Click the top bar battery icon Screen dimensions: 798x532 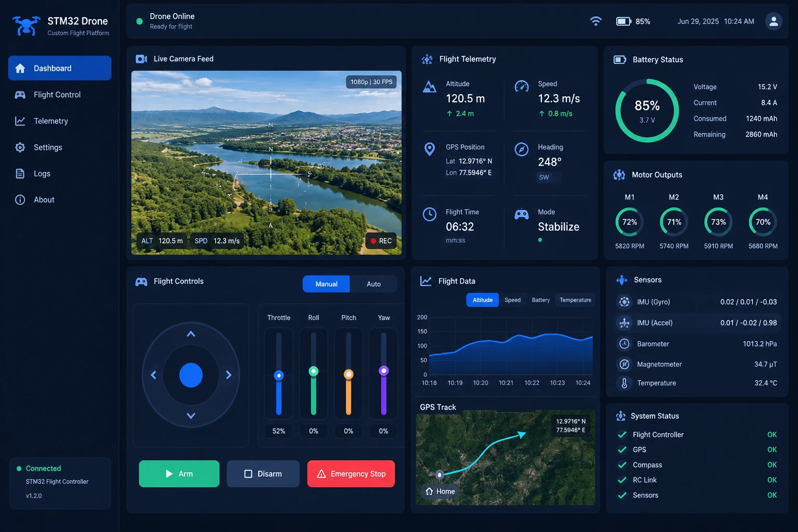point(623,21)
